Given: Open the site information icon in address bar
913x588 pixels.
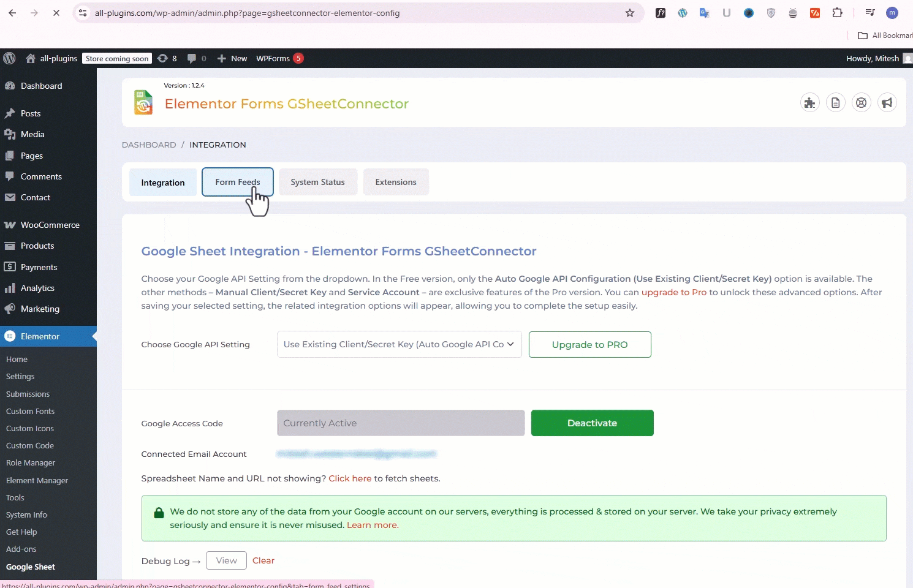Looking at the screenshot, I should 83,13.
